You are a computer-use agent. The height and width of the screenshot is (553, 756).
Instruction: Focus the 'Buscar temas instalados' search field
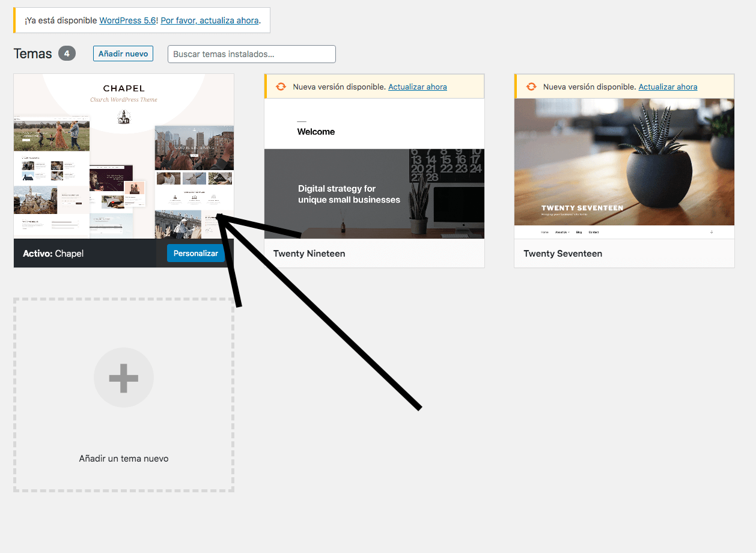(x=252, y=54)
